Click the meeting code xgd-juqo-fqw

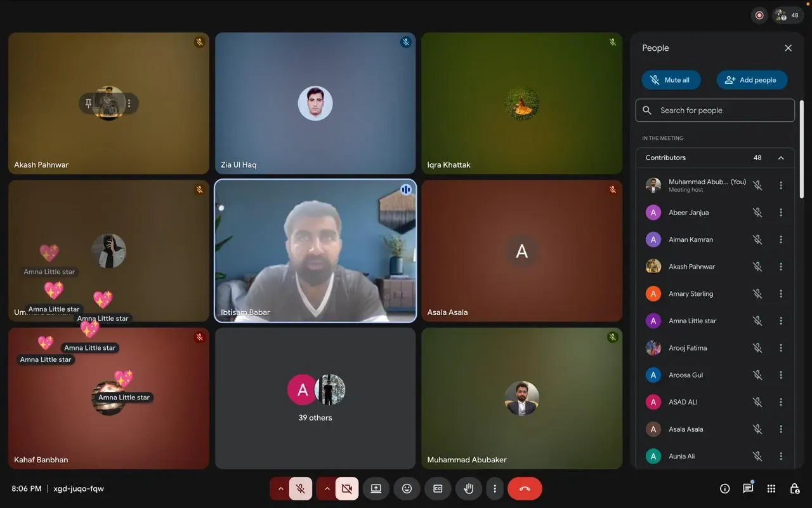[79, 489]
